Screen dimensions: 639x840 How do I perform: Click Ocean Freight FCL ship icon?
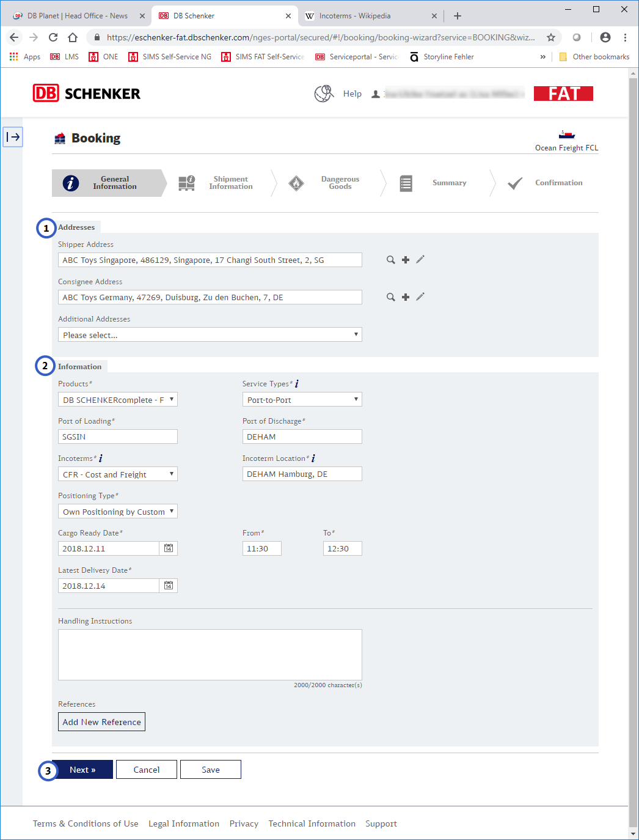[x=567, y=134]
